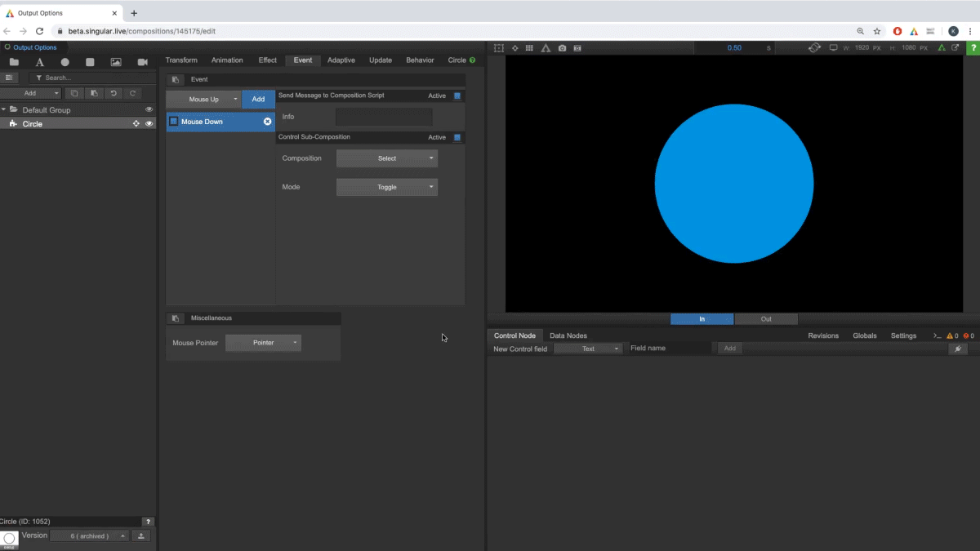Image resolution: width=980 pixels, height=551 pixels.
Task: Click the help icon next to Circle ID
Action: 148,522
